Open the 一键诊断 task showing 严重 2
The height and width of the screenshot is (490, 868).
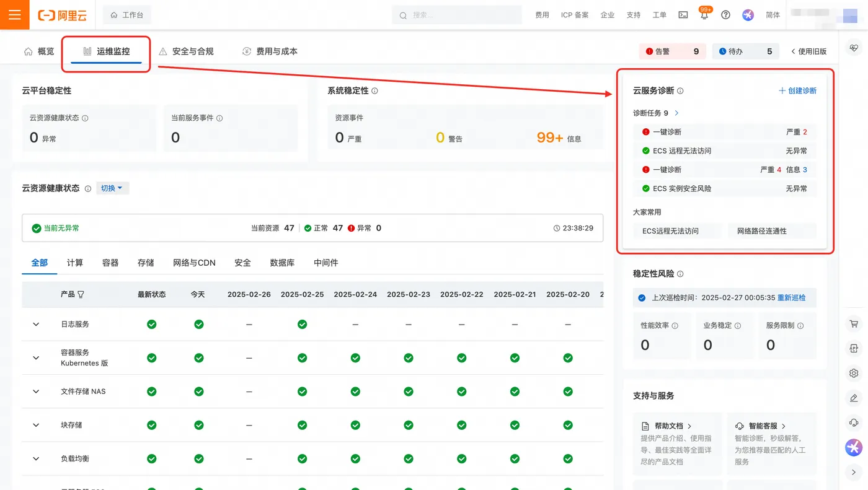pos(725,132)
